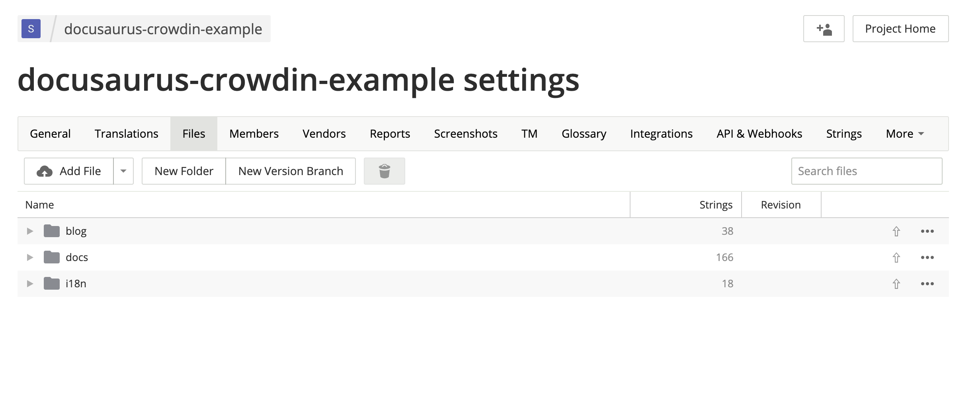Click the upload arrow on the i18n row

tap(896, 283)
